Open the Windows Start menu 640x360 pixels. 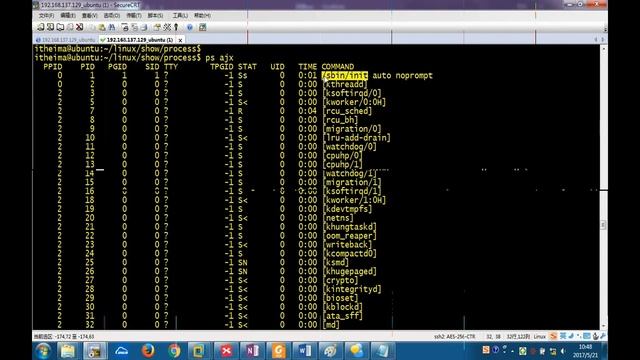pyautogui.click(x=43, y=351)
